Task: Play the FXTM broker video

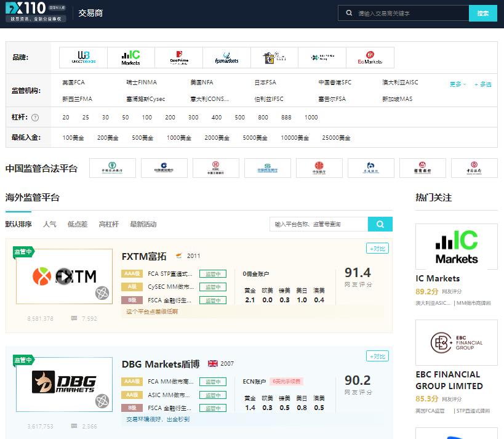Action: pos(64,276)
